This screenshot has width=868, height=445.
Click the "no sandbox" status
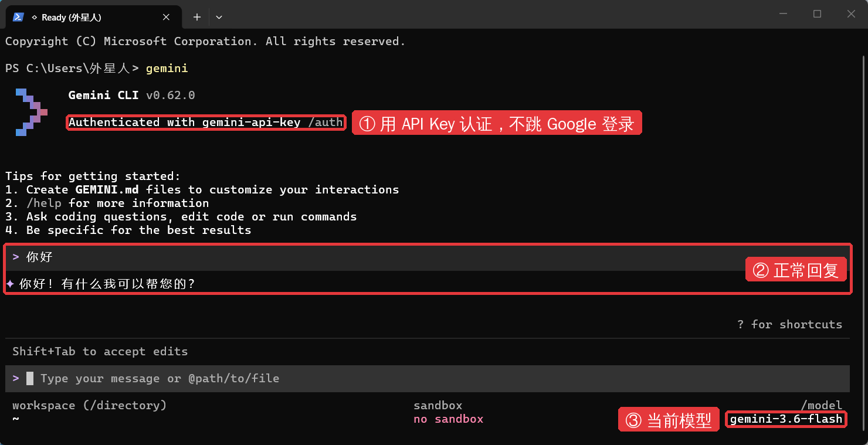tap(449, 419)
